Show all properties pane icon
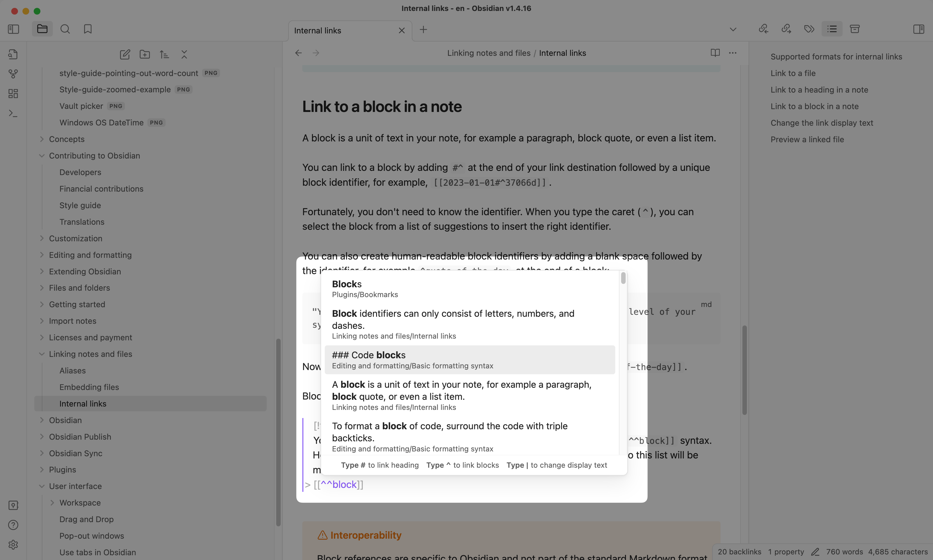This screenshot has height=560, width=933. tap(855, 29)
